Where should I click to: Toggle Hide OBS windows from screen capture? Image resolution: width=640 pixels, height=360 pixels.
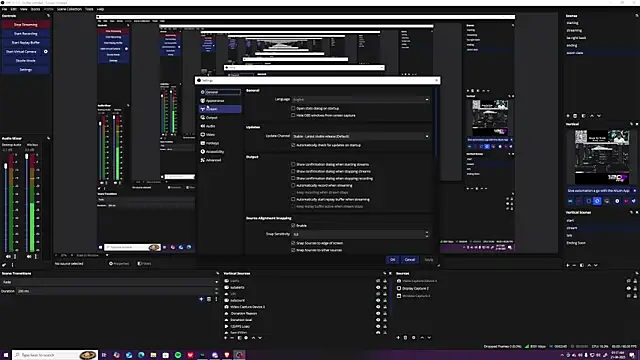tap(293, 116)
